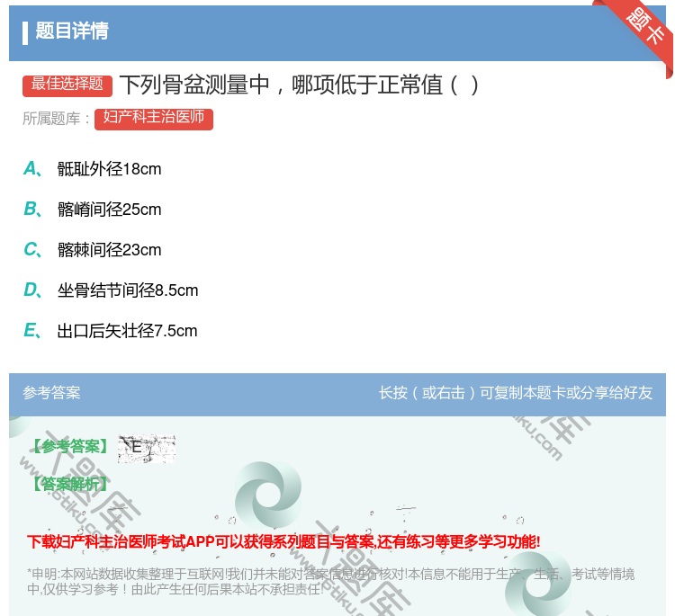Click the letter A option marker

[x=32, y=169]
